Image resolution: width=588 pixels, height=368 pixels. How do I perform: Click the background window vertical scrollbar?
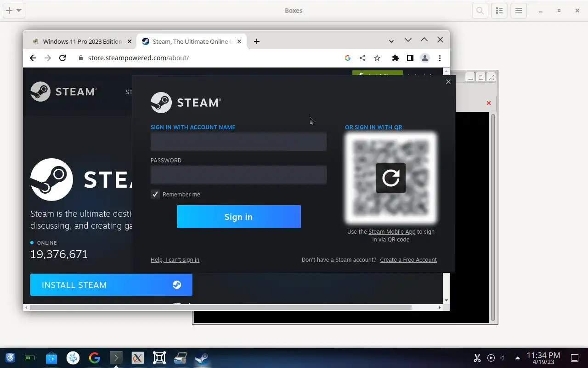[493, 217]
